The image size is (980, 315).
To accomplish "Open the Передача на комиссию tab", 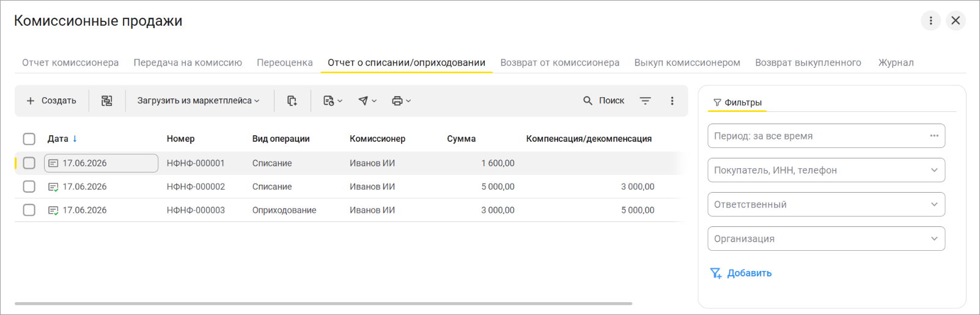I will (188, 62).
